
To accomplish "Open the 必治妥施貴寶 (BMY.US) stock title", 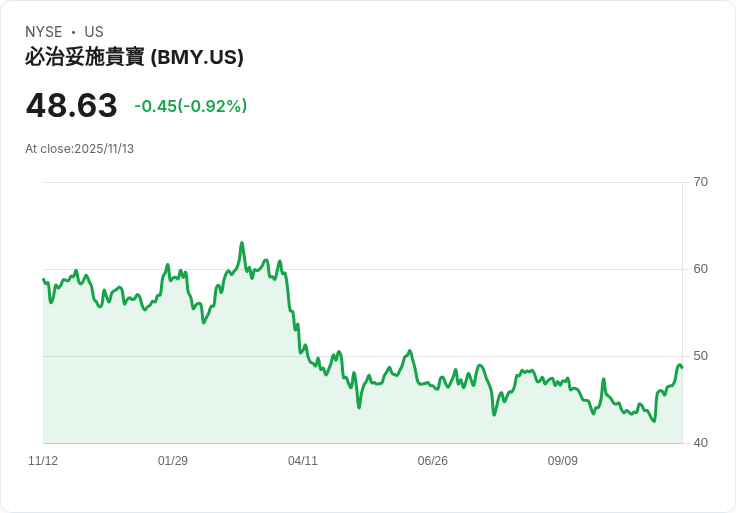I will [x=134, y=57].
